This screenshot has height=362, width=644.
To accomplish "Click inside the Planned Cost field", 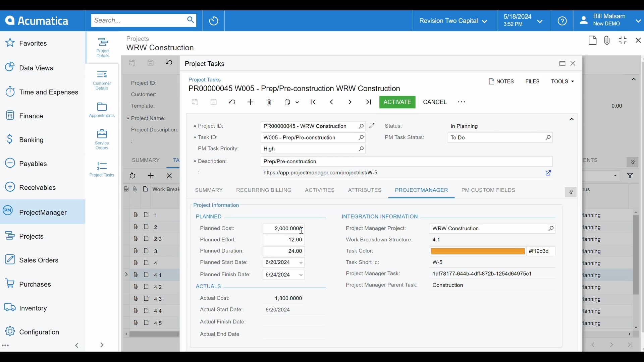I will (284, 228).
